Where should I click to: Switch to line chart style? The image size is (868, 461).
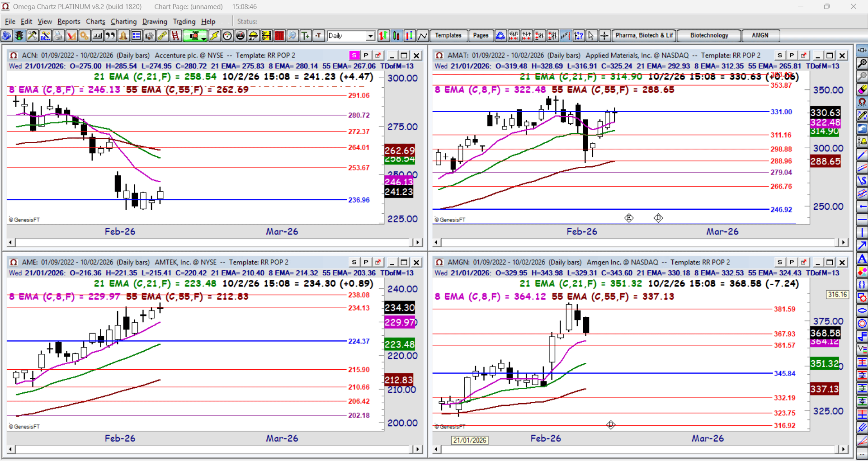click(x=423, y=36)
